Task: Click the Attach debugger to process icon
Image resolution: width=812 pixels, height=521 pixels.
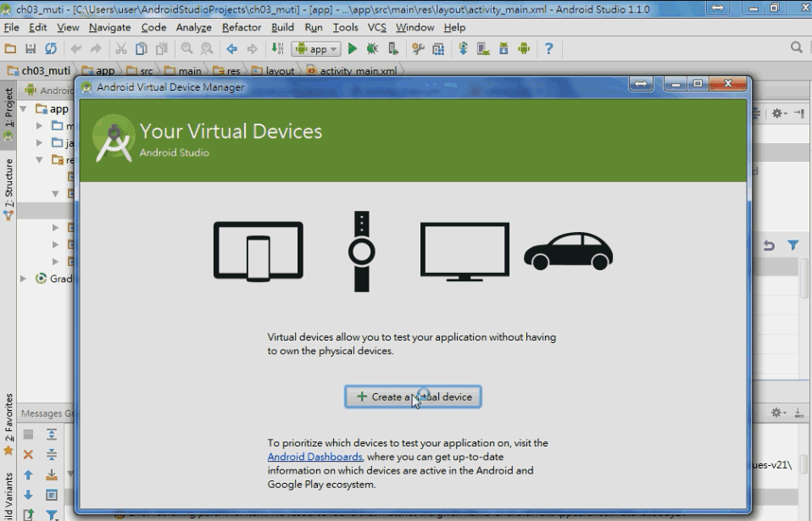Action: point(393,48)
